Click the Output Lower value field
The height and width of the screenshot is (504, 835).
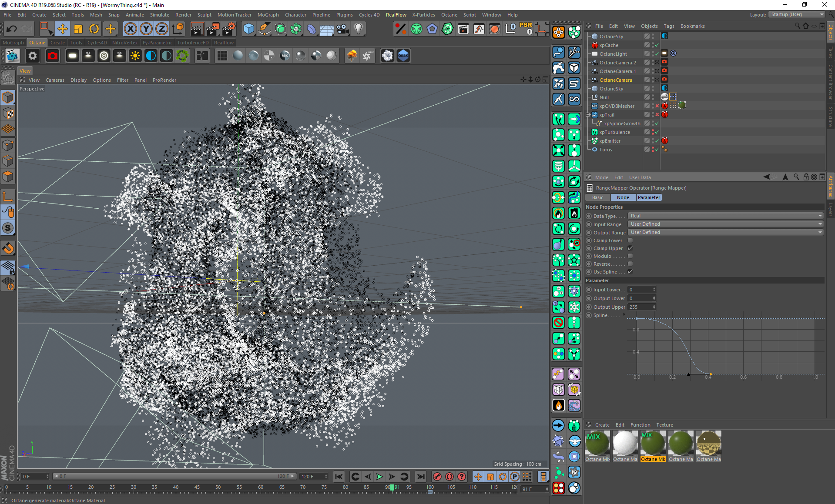[640, 298]
